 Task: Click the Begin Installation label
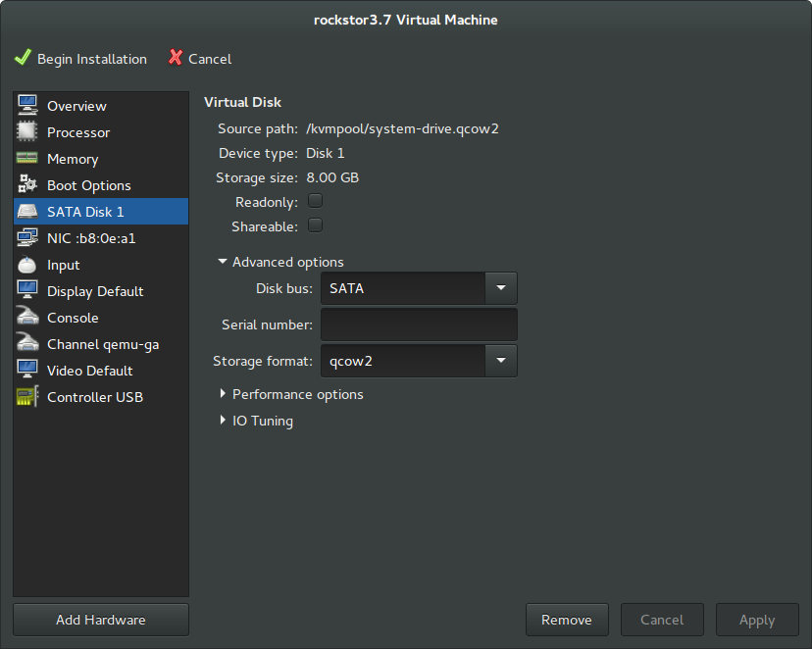[92, 59]
